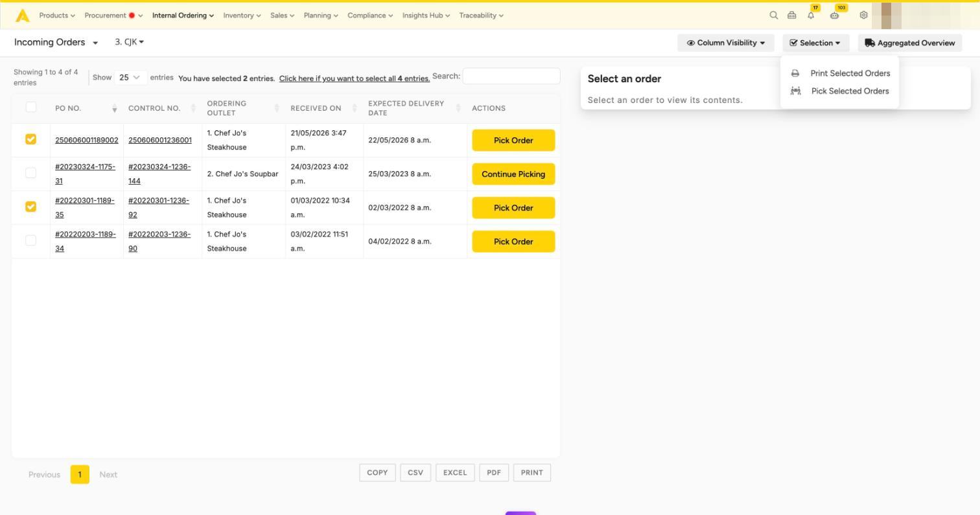Sort by ORDERING OUTLET column arrows

[x=277, y=108]
